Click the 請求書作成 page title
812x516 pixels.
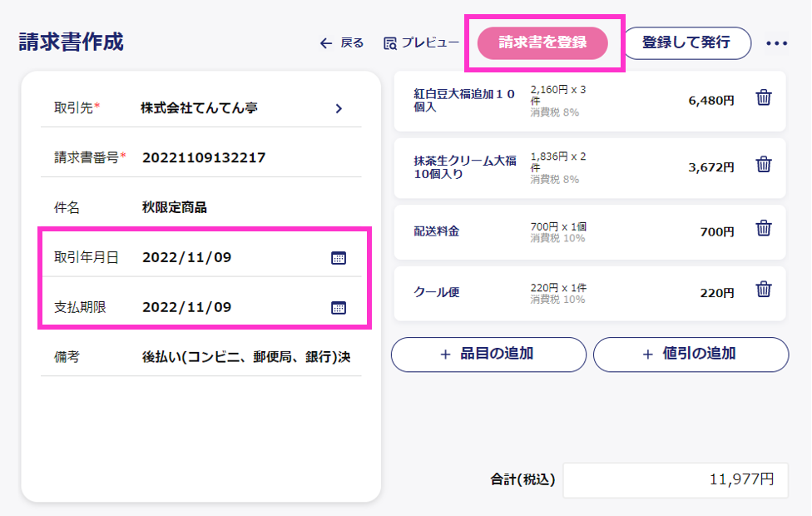[72, 42]
